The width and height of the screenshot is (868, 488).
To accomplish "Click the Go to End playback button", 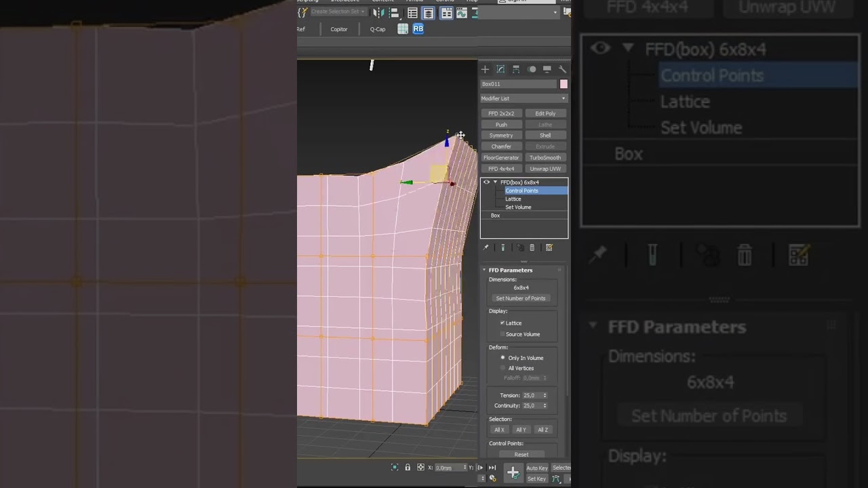I will point(492,468).
